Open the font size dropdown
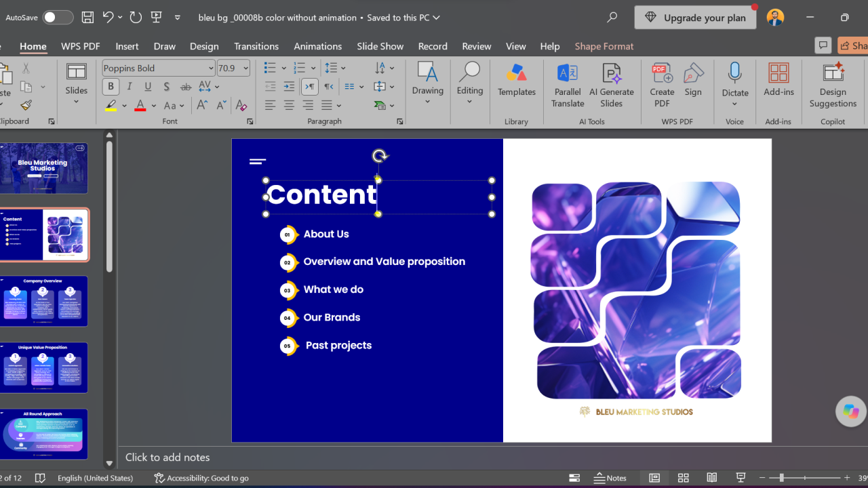Screen dimensions: 868x488 pos(245,68)
